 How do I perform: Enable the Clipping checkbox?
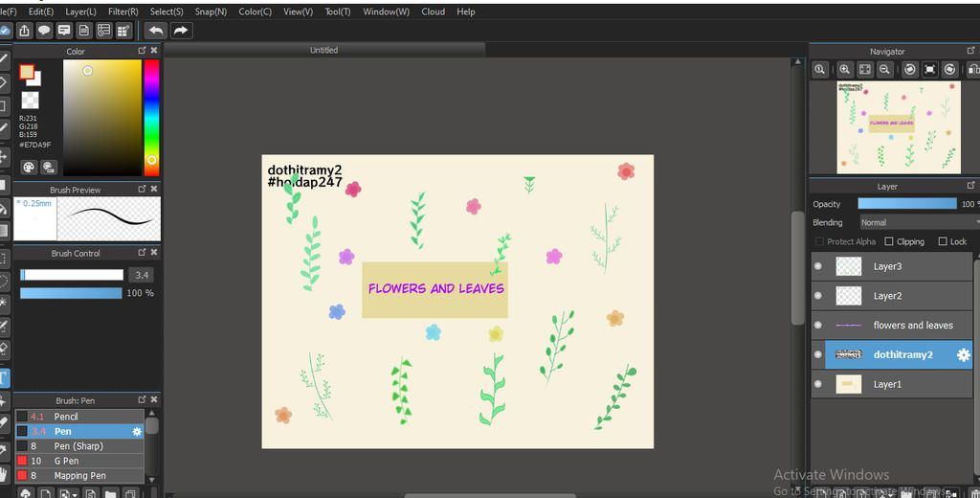889,241
